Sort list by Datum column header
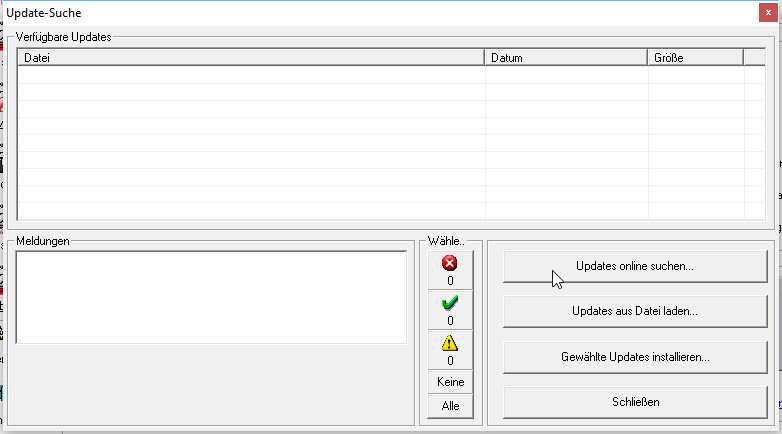 pos(566,58)
